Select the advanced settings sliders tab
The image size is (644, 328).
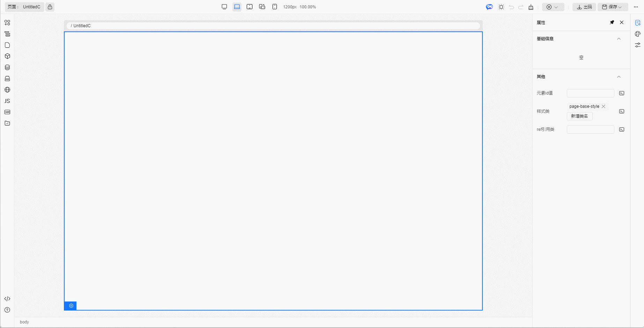(x=638, y=45)
